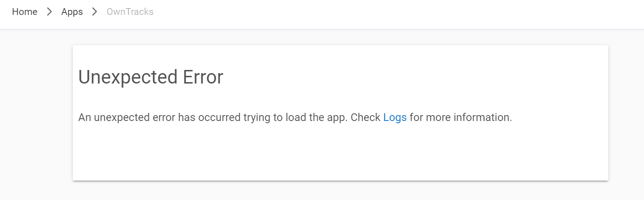Screen dimensions: 644x200
Task: Open the Logs link
Action: [x=395, y=117]
